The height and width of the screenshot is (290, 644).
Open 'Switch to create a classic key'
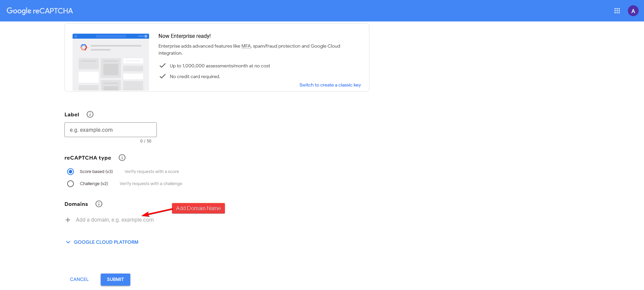point(330,85)
